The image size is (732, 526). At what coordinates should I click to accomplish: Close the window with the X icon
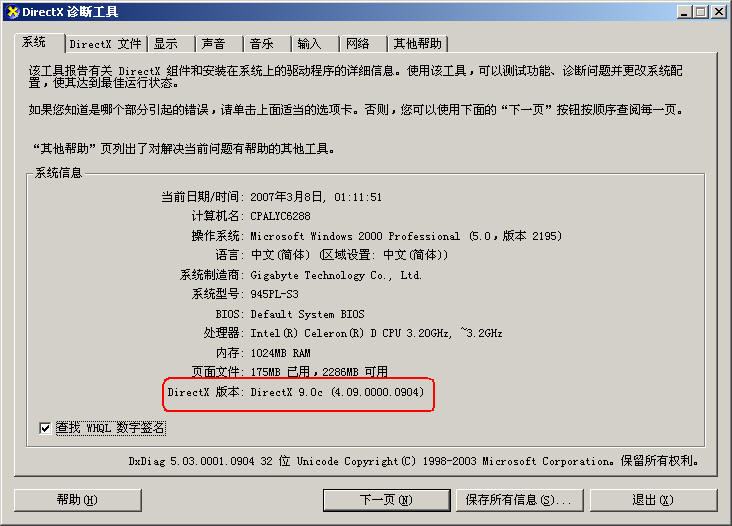coord(718,12)
